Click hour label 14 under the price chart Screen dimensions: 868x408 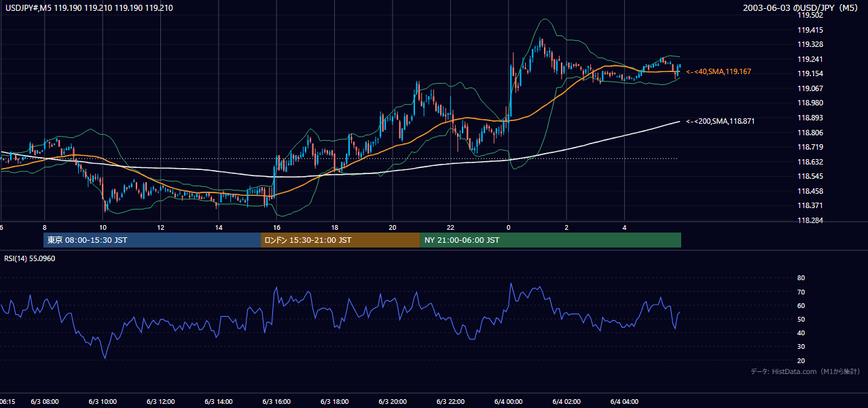coord(219,227)
